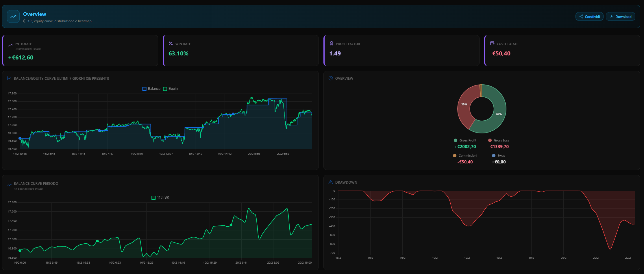644x274 pixels.
Task: Click the Costi Totali wallet icon
Action: (x=492, y=43)
